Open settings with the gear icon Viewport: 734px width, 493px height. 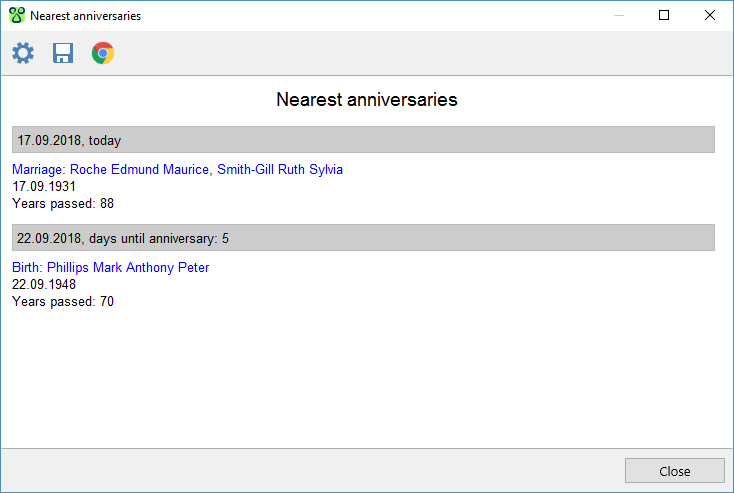click(x=23, y=53)
